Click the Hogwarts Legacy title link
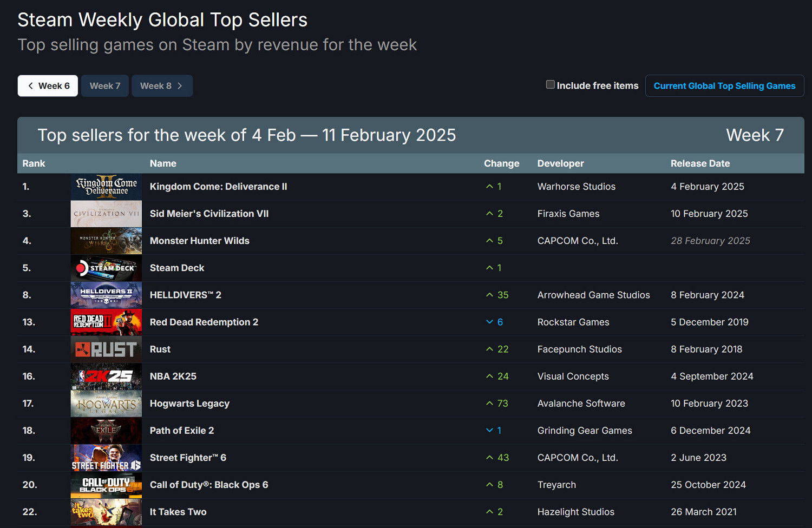 coord(189,404)
